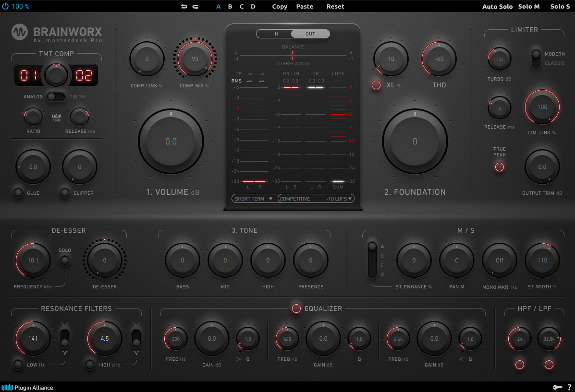Switch the meter to IN

[x=275, y=34]
